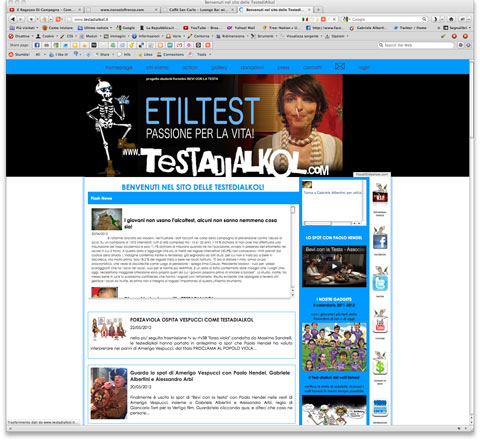This screenshot has width=480, height=441.
Task: Click the envelope mail icon in site menu
Action: coord(340,66)
